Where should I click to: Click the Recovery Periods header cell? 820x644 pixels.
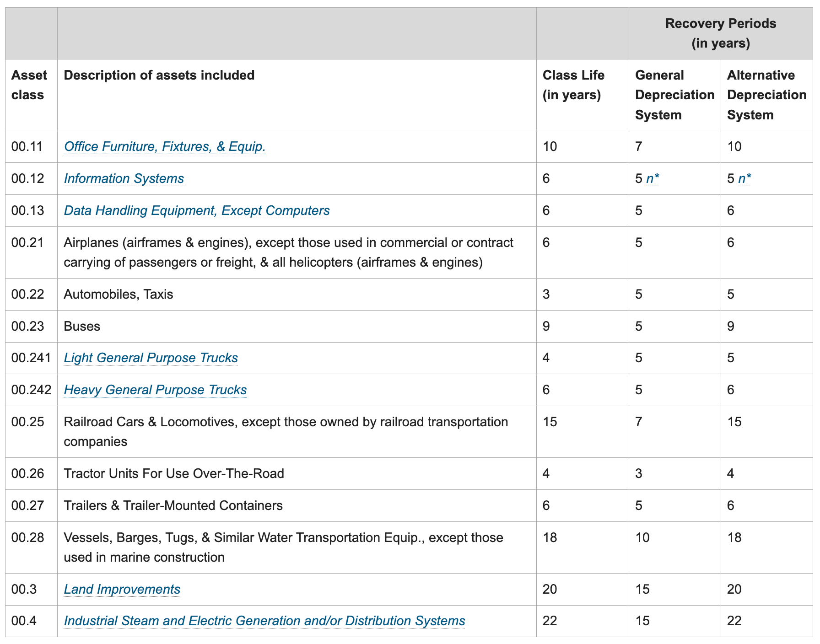click(x=721, y=33)
